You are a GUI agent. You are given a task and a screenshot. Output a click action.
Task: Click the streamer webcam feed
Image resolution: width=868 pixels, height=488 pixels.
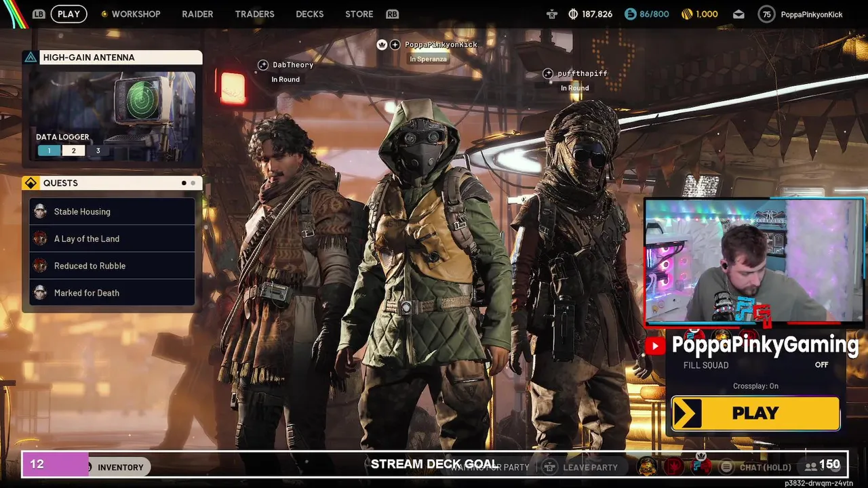[x=754, y=262]
